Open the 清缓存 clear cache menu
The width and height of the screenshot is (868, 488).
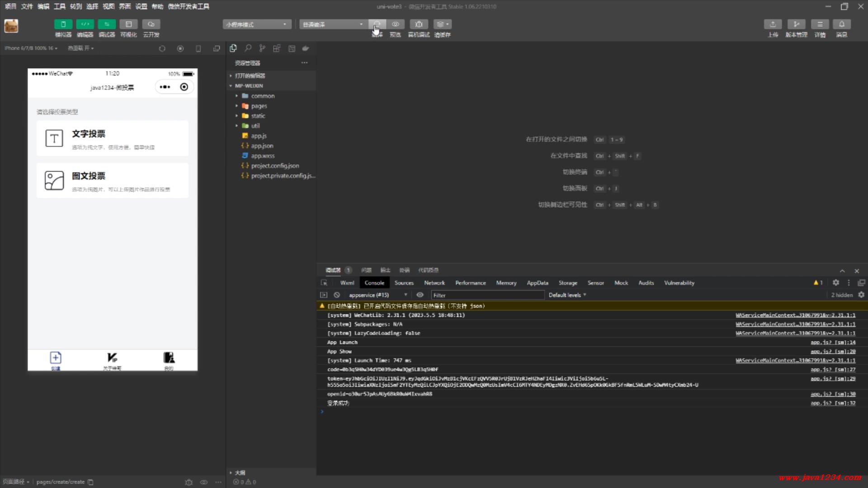pos(443,24)
